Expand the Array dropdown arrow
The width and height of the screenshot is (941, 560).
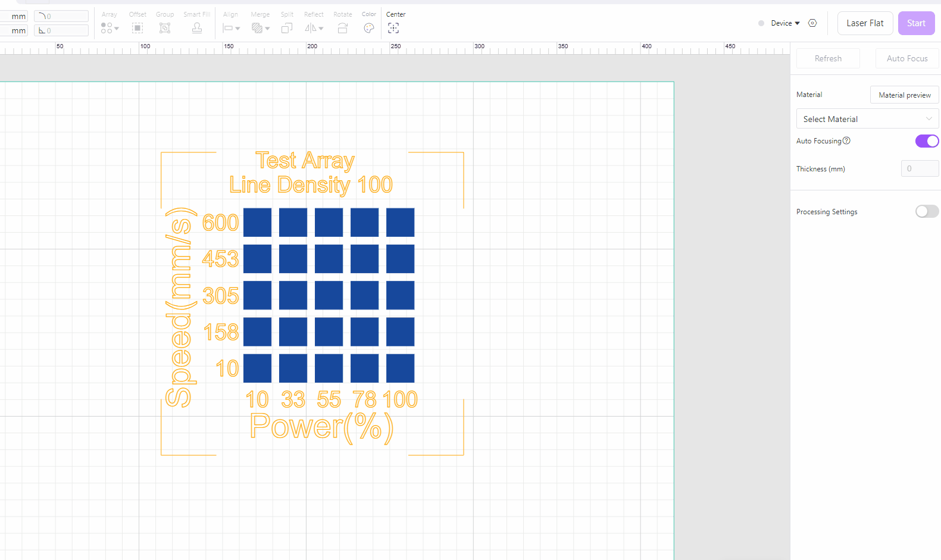117,29
